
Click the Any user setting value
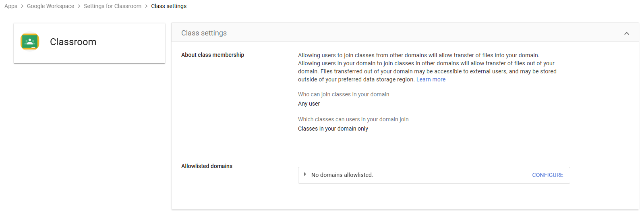pyautogui.click(x=309, y=104)
